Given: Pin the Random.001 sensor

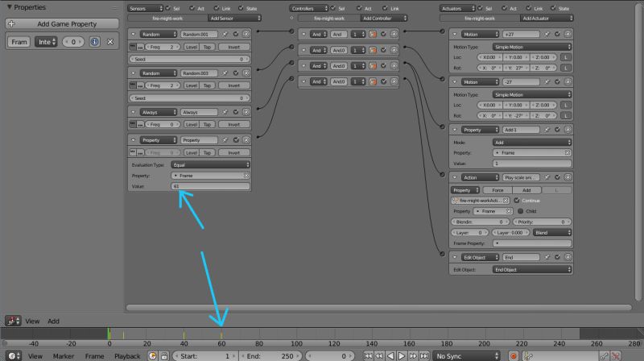Looking at the screenshot, I should point(225,34).
